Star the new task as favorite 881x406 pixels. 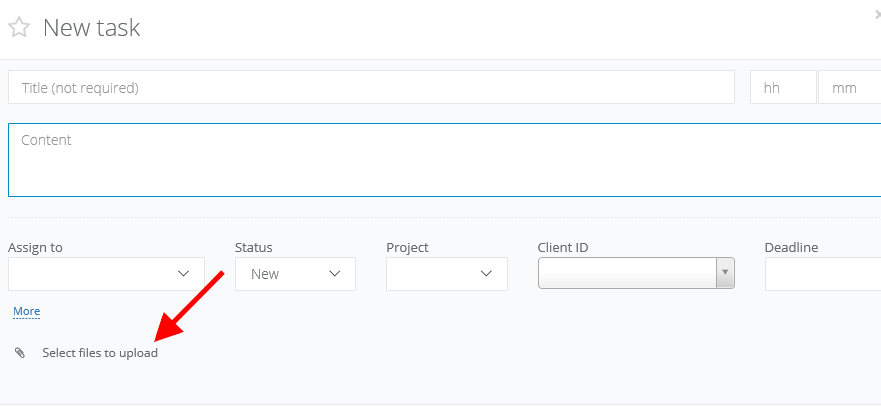(x=19, y=28)
